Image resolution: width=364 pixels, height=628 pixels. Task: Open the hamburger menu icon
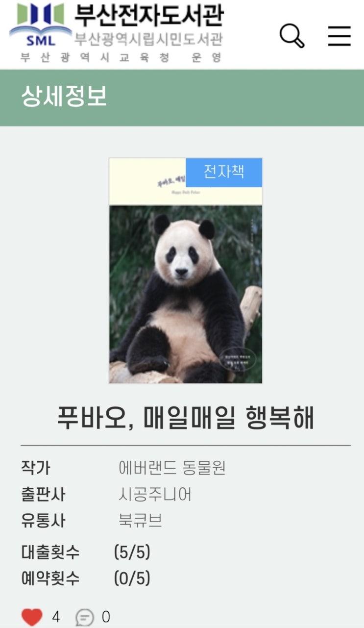[339, 36]
